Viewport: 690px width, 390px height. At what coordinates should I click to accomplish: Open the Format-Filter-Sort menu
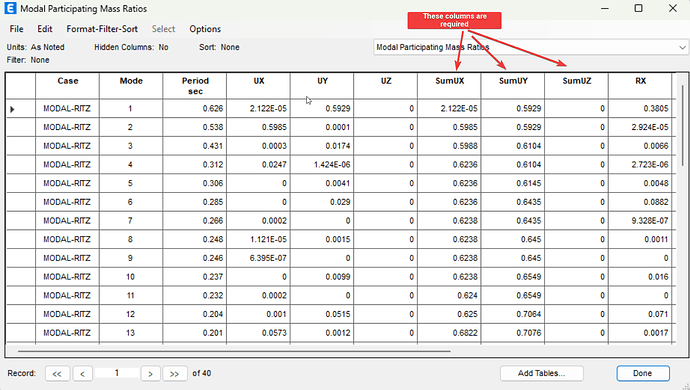click(x=102, y=29)
